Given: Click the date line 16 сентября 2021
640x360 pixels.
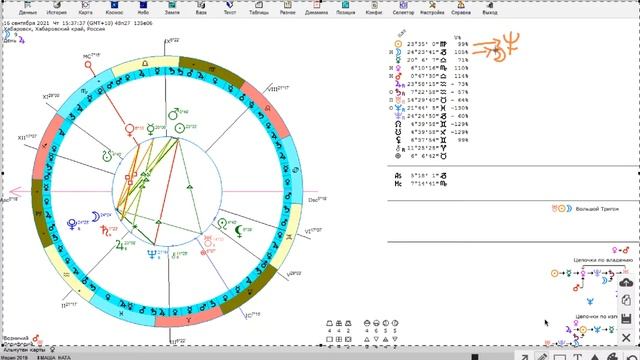Looking at the screenshot, I should [78, 23].
